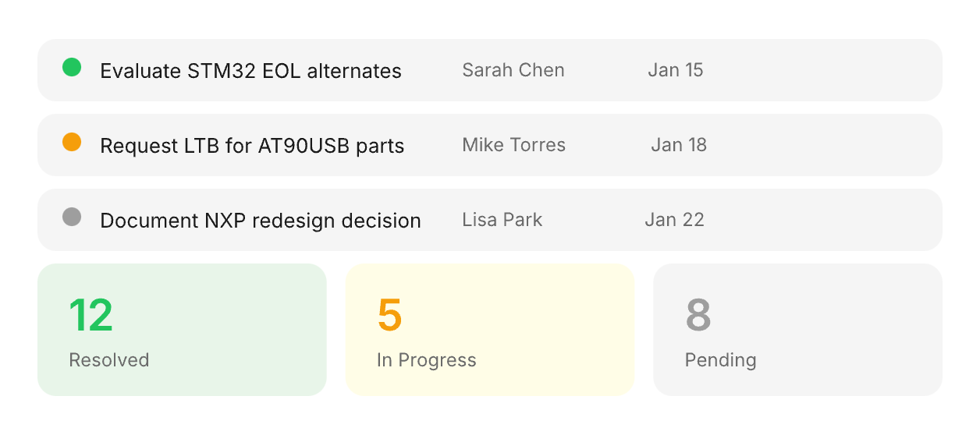The height and width of the screenshot is (435, 980).
Task: Click the green status dot for STM32 task
Action: pos(72,68)
